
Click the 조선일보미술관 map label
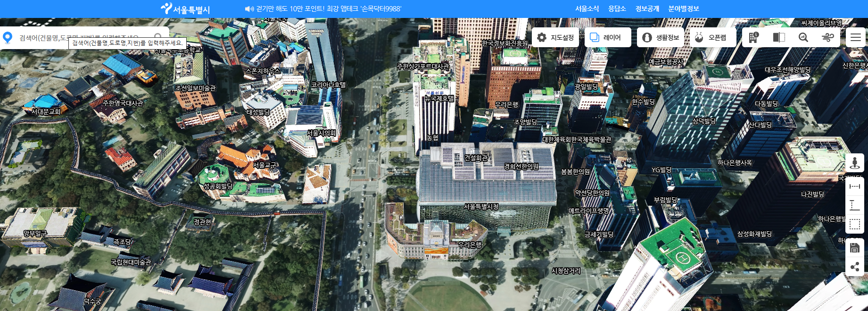(x=196, y=88)
